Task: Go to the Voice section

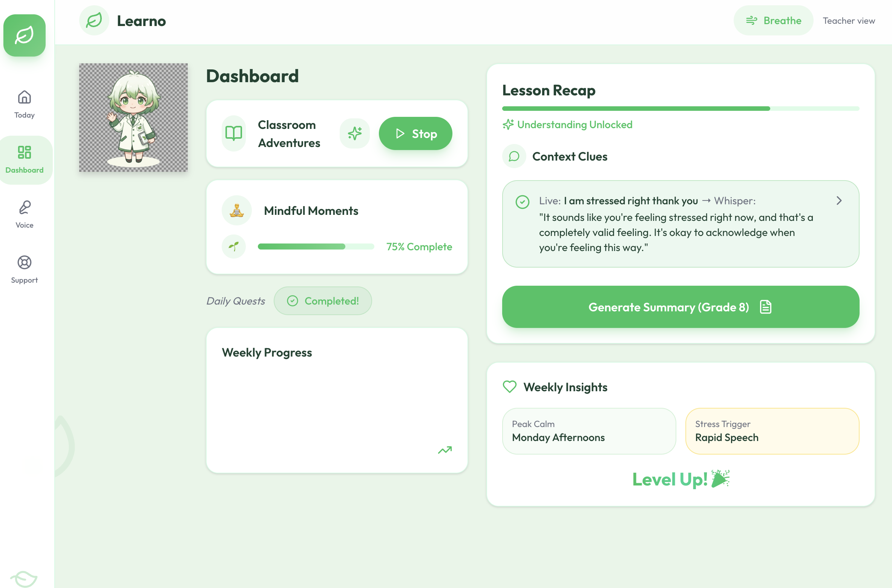Action: coord(25,214)
